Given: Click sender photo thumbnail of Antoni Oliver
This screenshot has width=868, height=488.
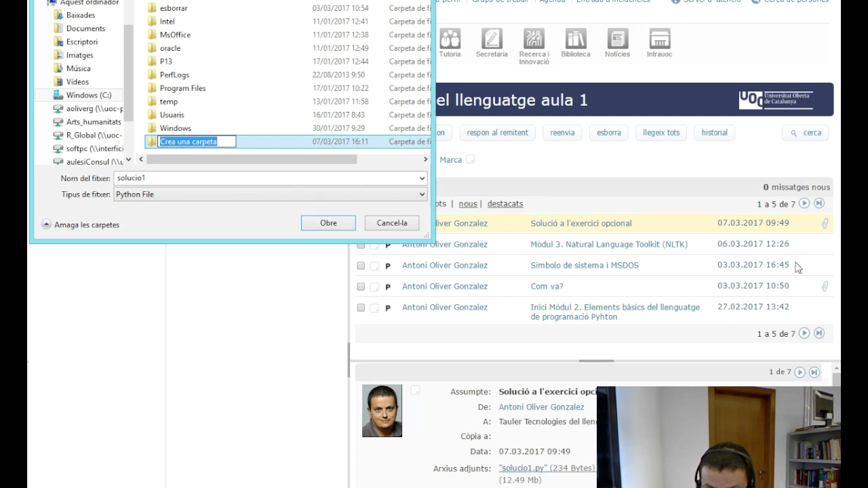Looking at the screenshot, I should [x=382, y=411].
